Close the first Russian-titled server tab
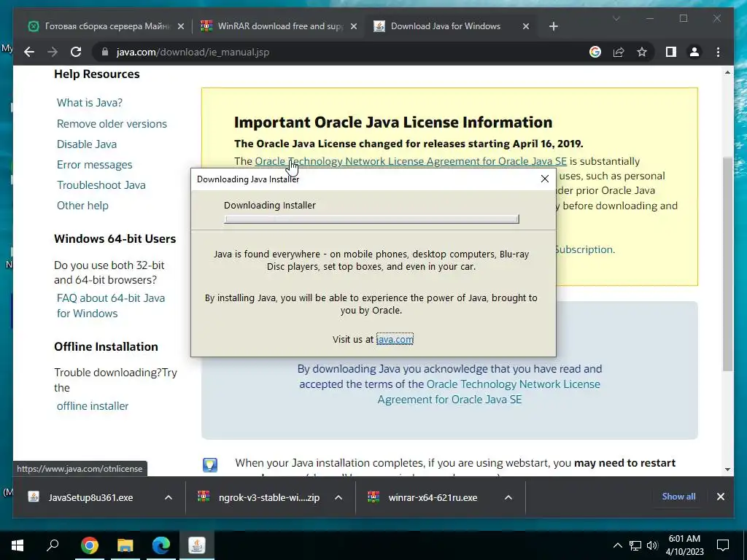747x560 pixels. pyautogui.click(x=181, y=27)
